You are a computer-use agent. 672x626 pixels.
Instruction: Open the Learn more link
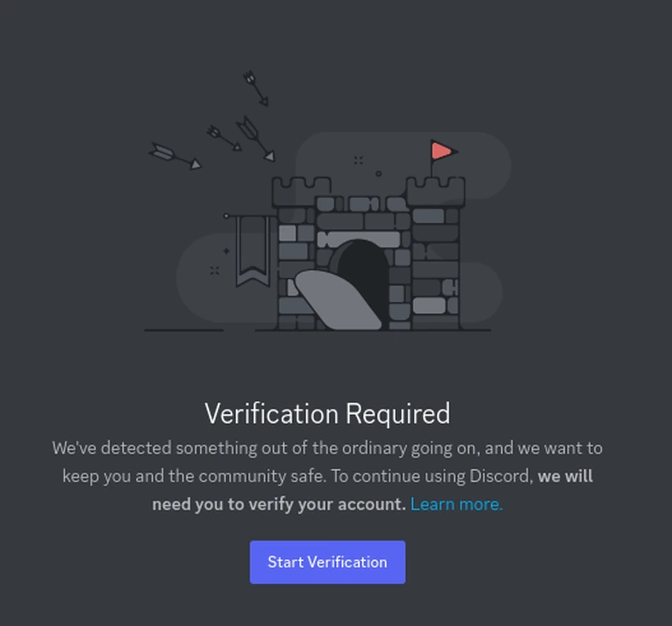[457, 504]
